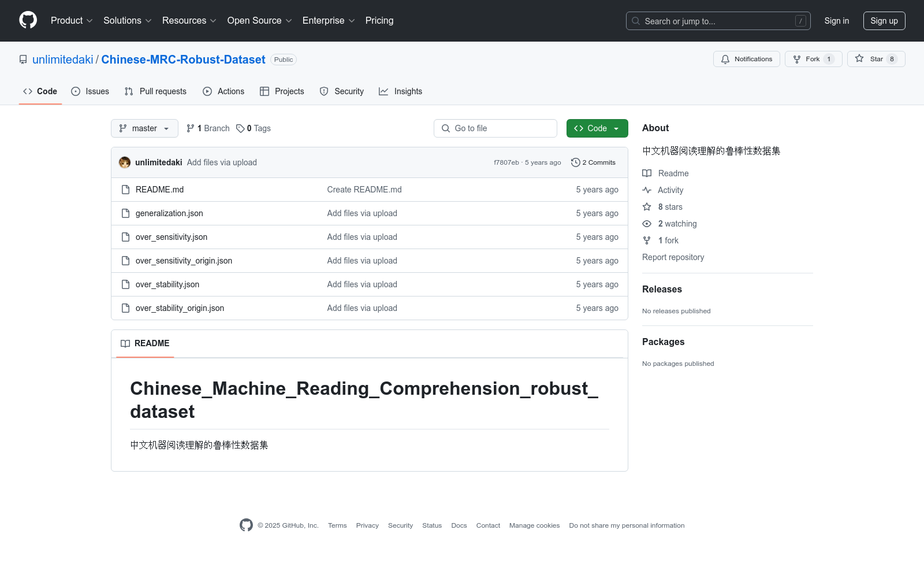The height and width of the screenshot is (578, 924).
Task: Click the fork icon in Fork button
Action: [797, 59]
